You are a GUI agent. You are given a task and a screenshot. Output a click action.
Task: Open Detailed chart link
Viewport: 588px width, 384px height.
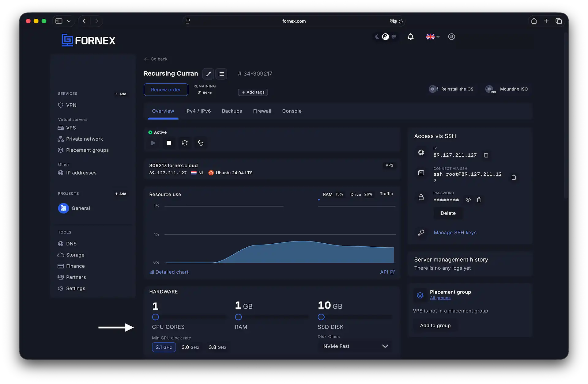169,272
